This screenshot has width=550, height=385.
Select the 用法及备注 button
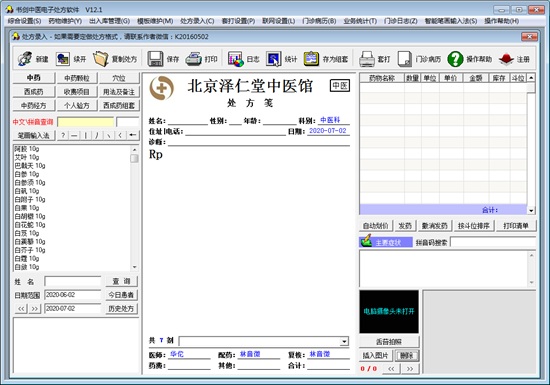pos(119,92)
